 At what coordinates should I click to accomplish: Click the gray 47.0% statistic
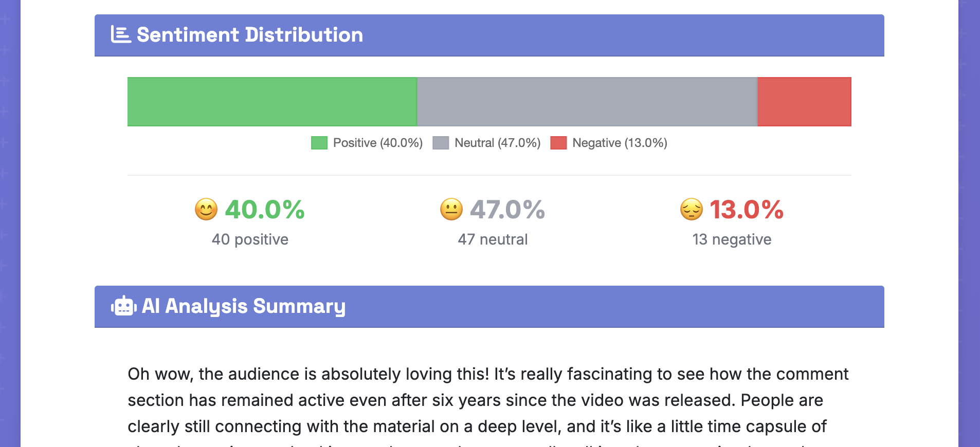[507, 210]
